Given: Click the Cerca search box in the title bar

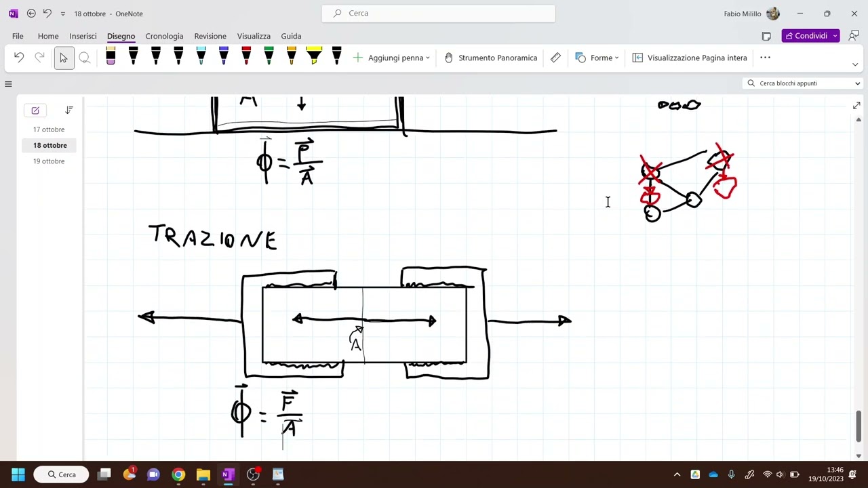Looking at the screenshot, I should pos(438,14).
